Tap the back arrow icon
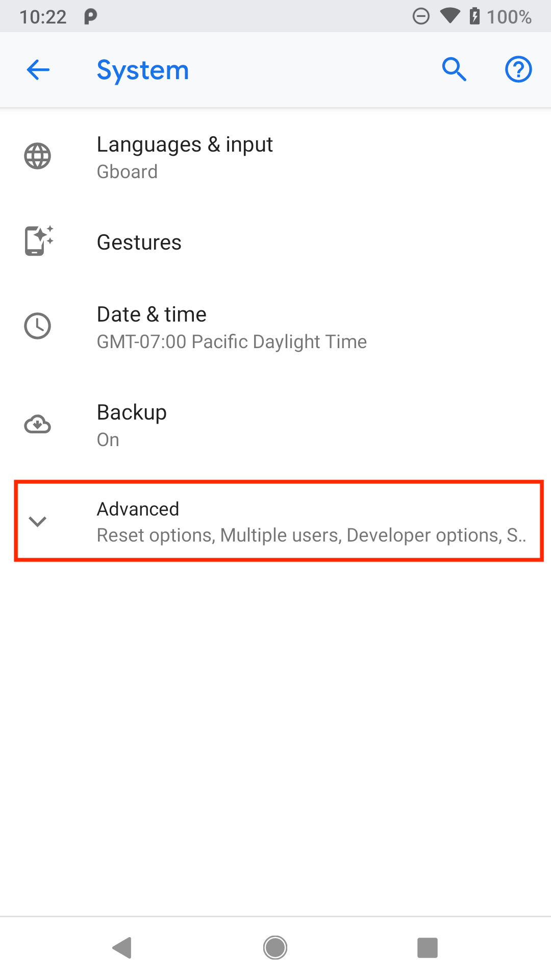The image size is (551, 980). tap(38, 69)
